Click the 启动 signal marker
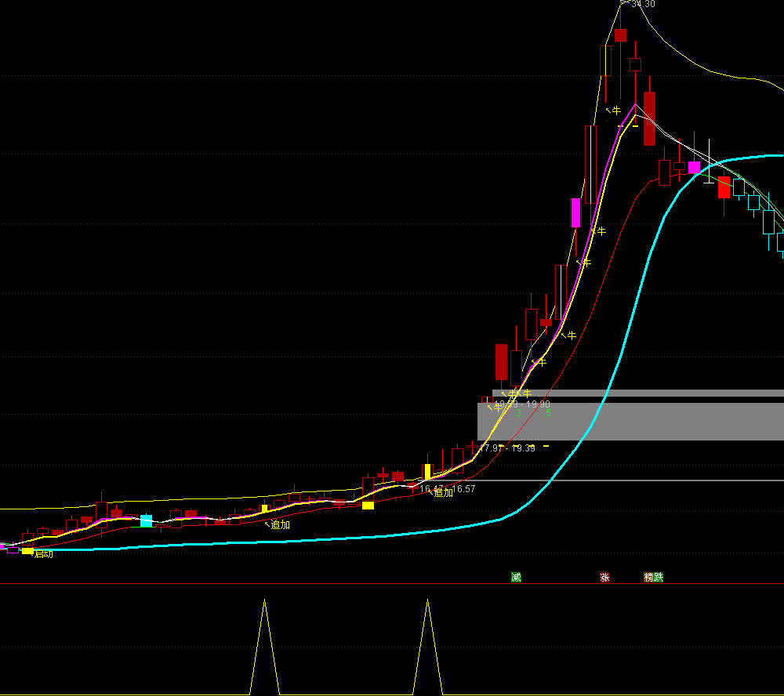784x696 pixels. tap(43, 554)
